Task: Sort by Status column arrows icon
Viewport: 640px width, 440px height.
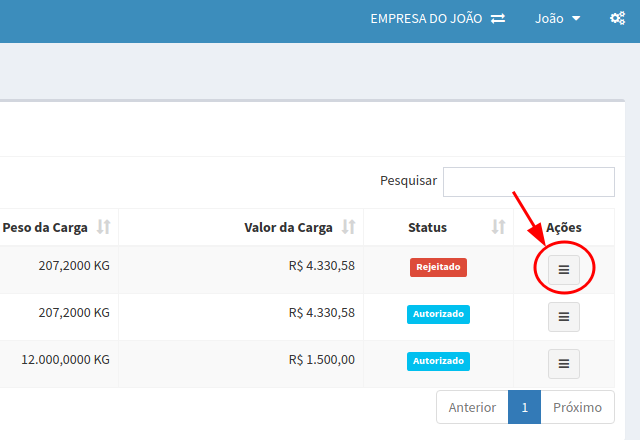Action: [498, 227]
